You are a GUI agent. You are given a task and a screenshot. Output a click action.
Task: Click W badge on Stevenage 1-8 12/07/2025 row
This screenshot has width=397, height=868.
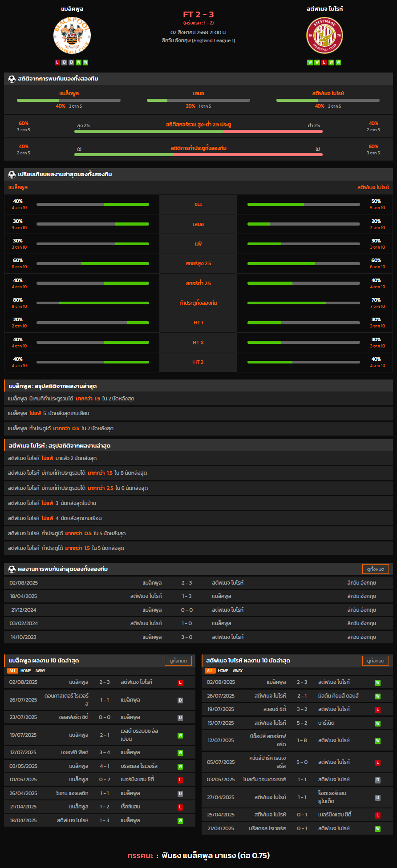pyautogui.click(x=378, y=741)
